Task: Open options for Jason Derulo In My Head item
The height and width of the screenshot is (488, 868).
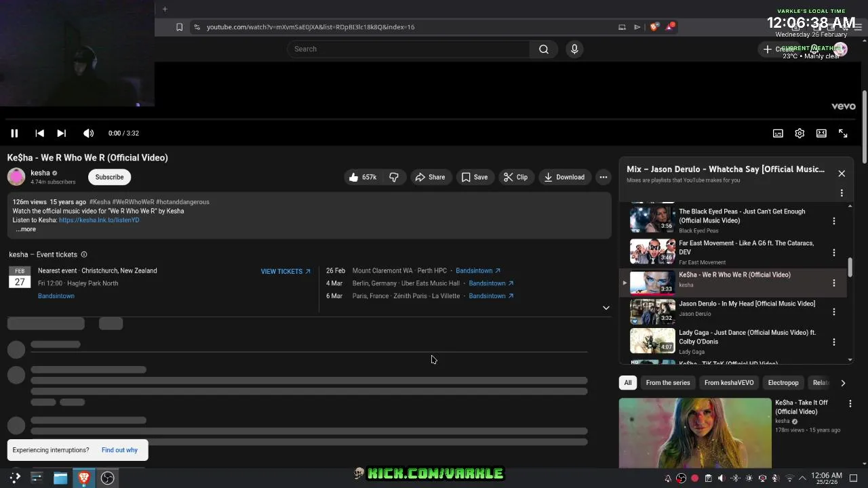Action: (x=834, y=312)
